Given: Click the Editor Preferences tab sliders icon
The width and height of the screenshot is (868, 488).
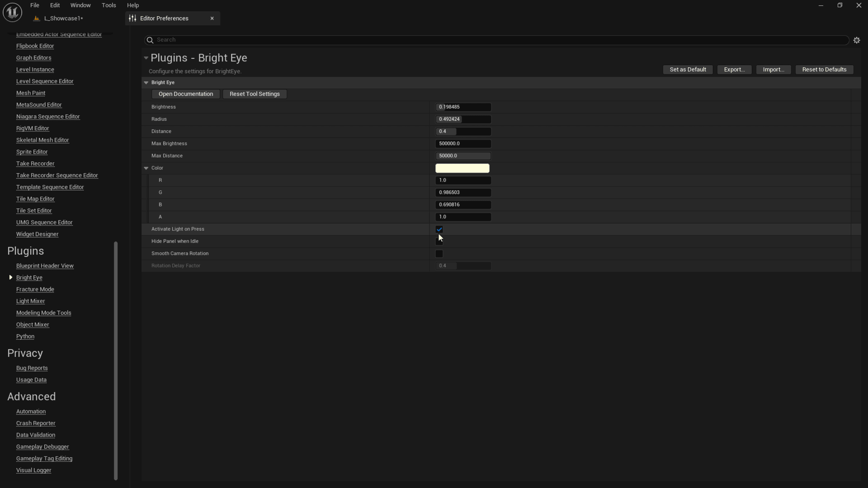Looking at the screenshot, I should click(132, 19).
